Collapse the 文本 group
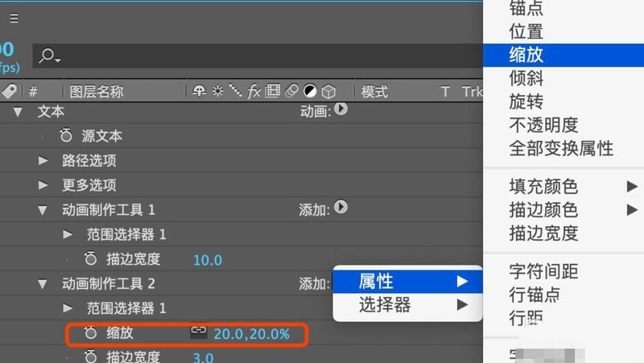Screen dimensions: 644x363 18,112
